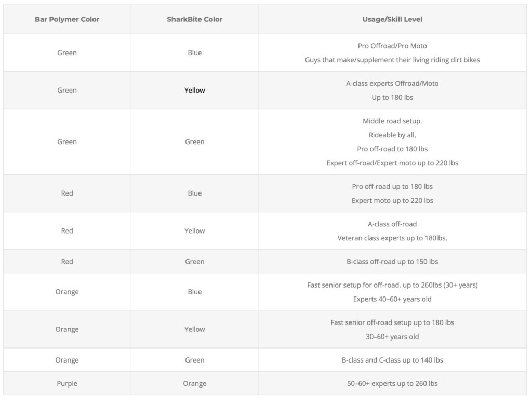The image size is (532, 400).
Task: Click the SharkBite Color column header
Action: [x=195, y=19]
